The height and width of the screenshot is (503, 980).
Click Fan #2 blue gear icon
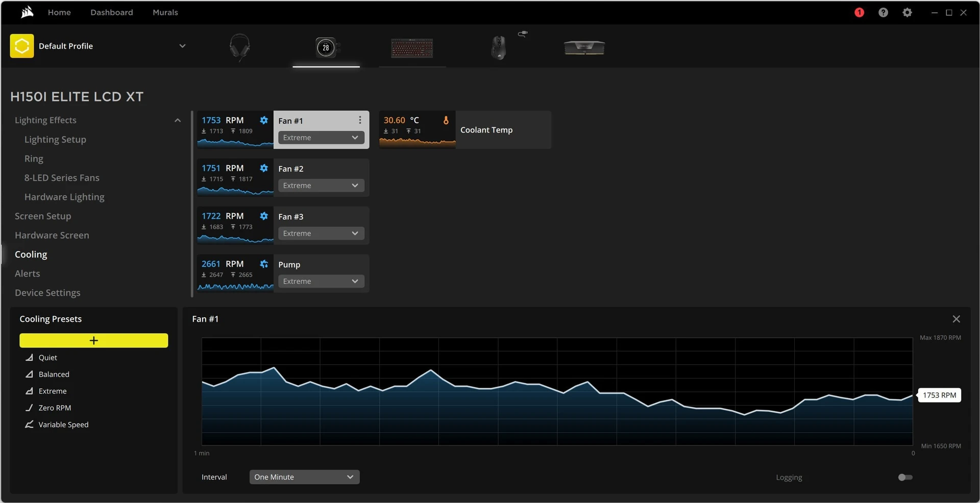(x=264, y=168)
